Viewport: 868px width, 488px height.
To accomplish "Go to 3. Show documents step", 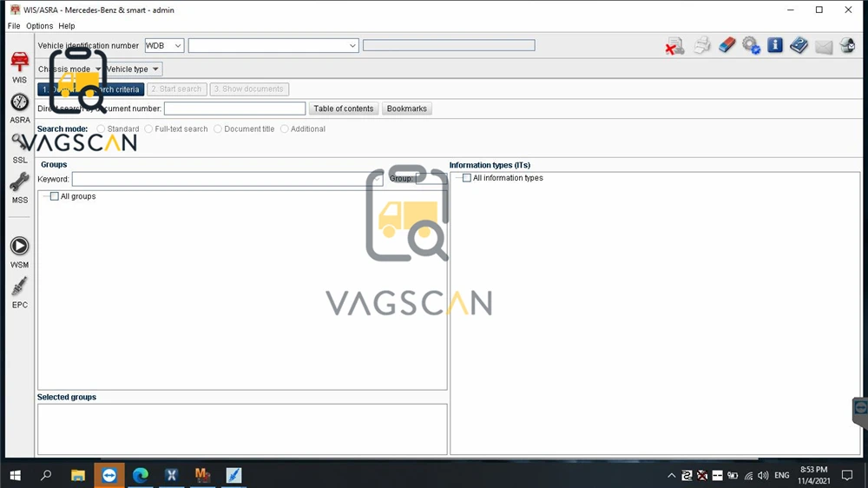I will click(x=249, y=89).
